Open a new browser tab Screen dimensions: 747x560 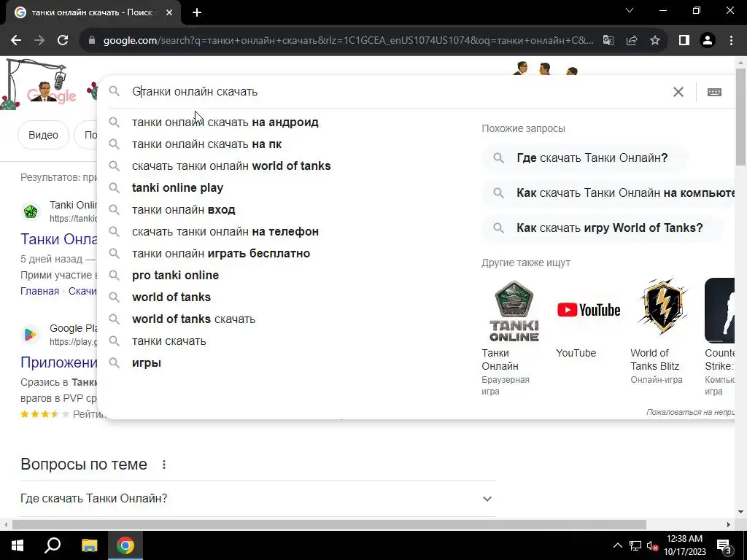click(x=197, y=13)
